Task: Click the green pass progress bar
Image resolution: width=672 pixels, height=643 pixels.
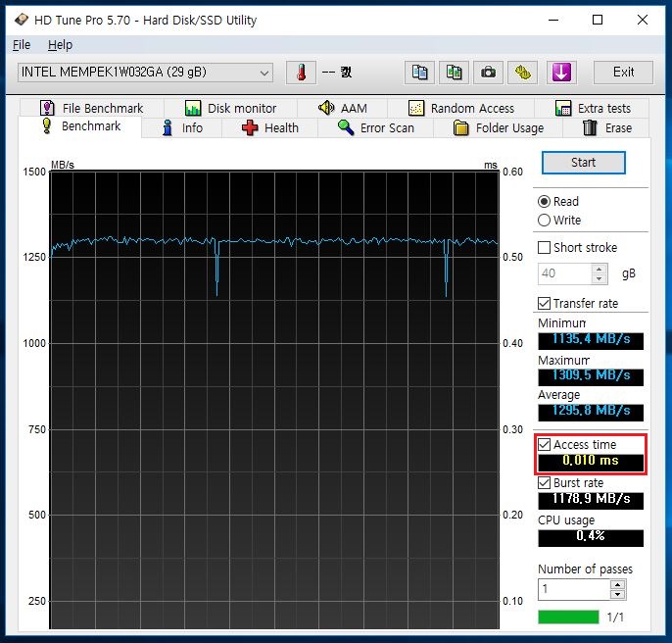Action: (568, 617)
